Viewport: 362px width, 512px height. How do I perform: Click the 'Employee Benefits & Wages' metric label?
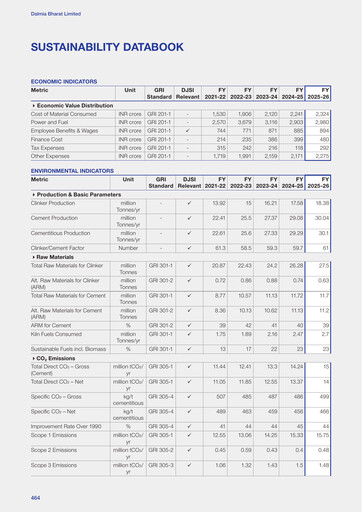coord(64,131)
